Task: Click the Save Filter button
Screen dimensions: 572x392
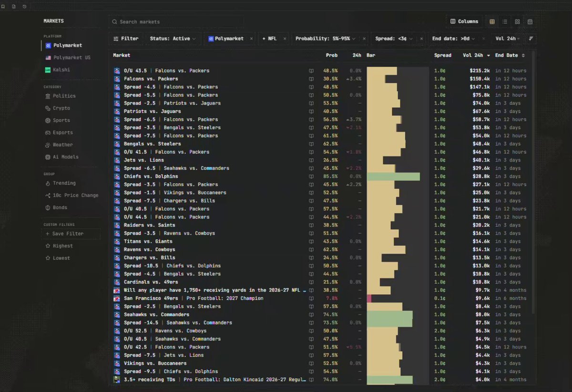Action: point(71,234)
